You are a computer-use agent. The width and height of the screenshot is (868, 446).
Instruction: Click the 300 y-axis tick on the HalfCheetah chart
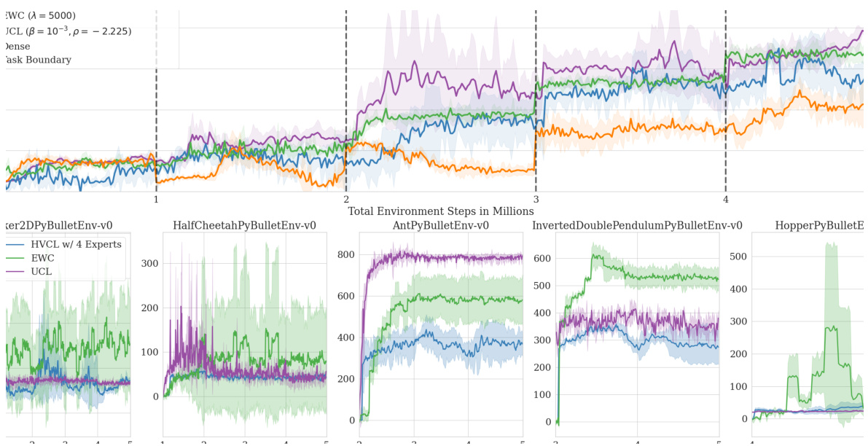coord(148,263)
